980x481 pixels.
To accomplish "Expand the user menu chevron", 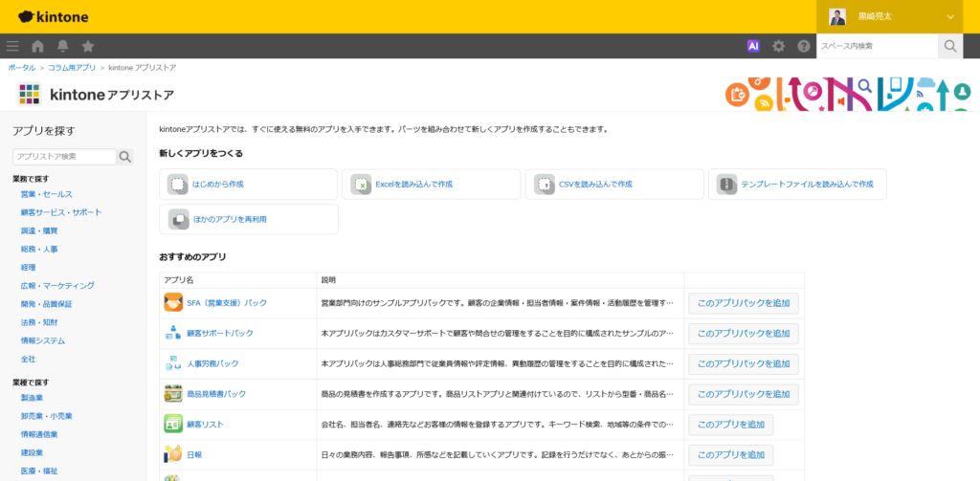I will click(950, 17).
